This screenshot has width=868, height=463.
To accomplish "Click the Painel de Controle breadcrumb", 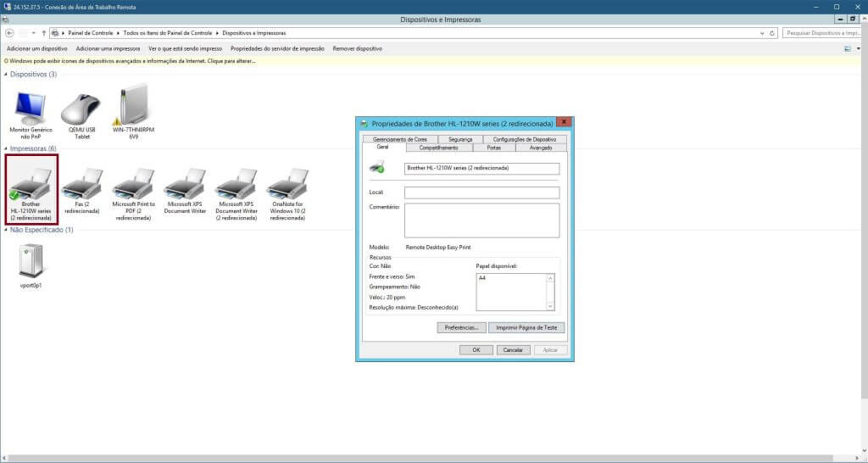I will [x=90, y=33].
